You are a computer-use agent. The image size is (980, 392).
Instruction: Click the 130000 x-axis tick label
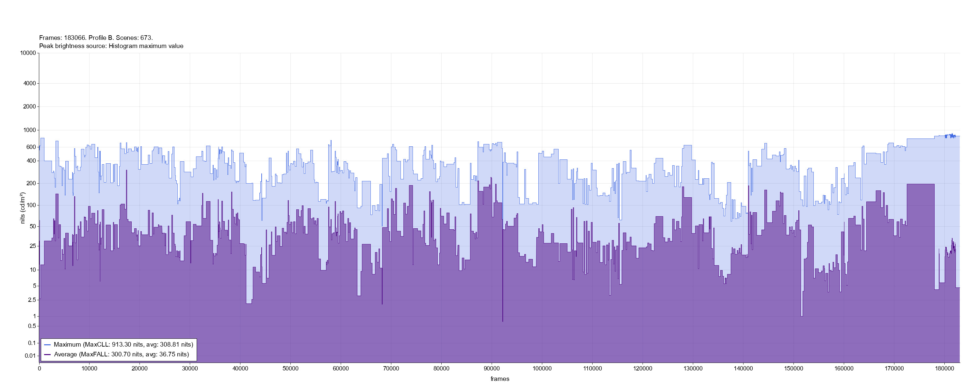[x=693, y=368]
